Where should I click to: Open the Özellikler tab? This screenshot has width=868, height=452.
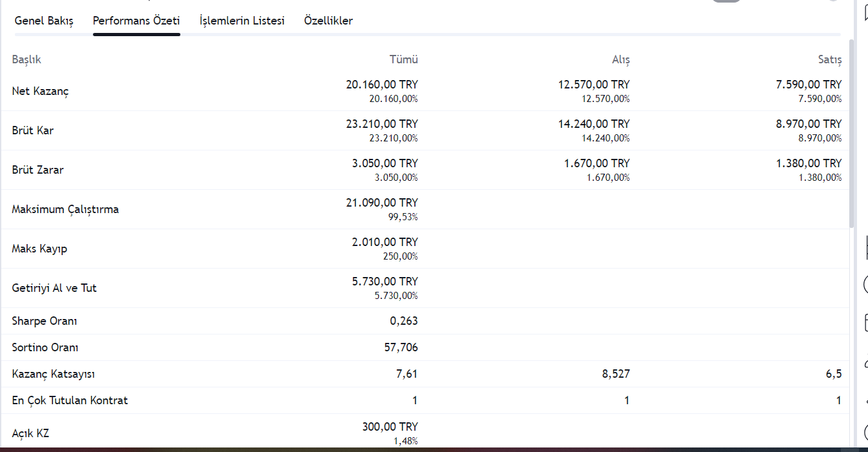328,21
